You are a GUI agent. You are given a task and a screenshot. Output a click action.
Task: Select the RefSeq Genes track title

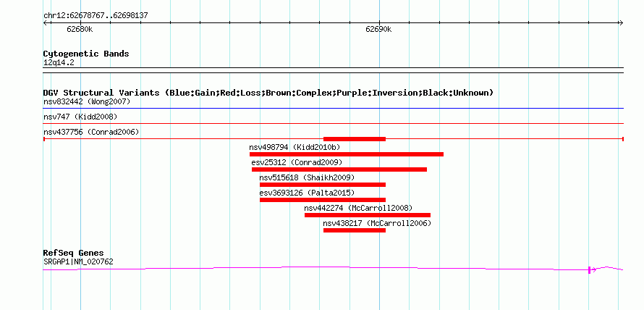(x=74, y=253)
